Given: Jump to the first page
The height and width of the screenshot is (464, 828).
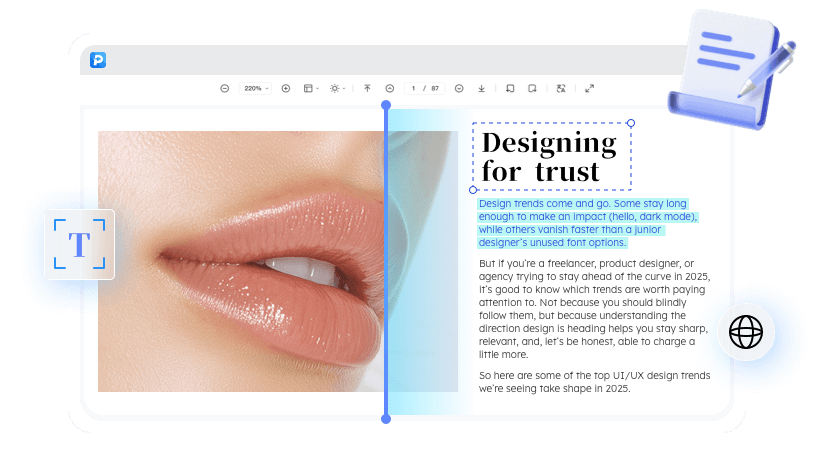Looking at the screenshot, I should 367,88.
